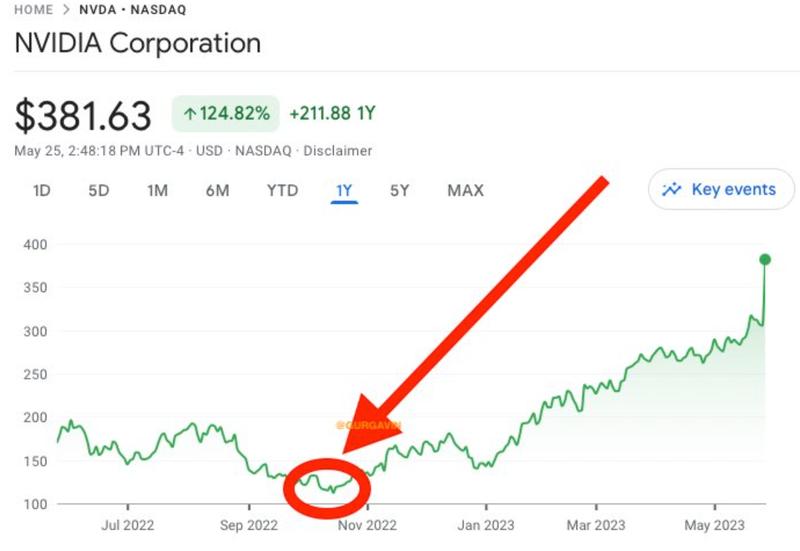Viewport: 800px width, 551px height.
Task: View the 5Y chart range
Action: [x=399, y=190]
